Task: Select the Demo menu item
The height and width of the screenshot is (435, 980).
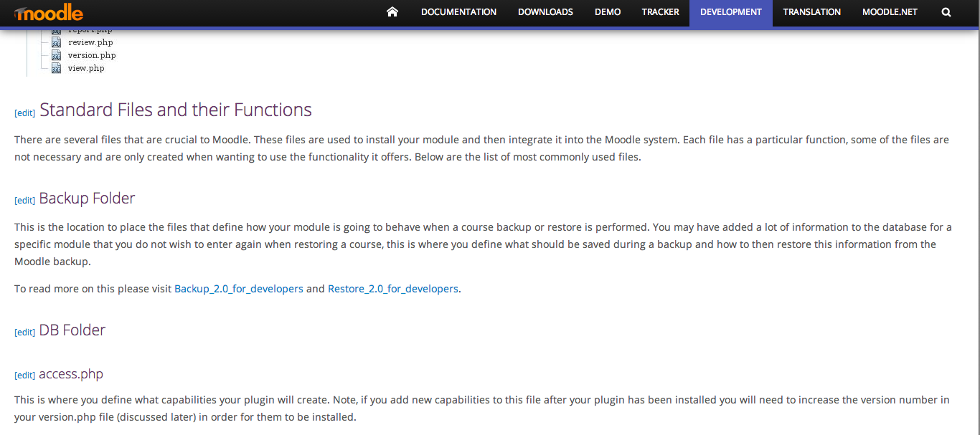Action: 608,12
